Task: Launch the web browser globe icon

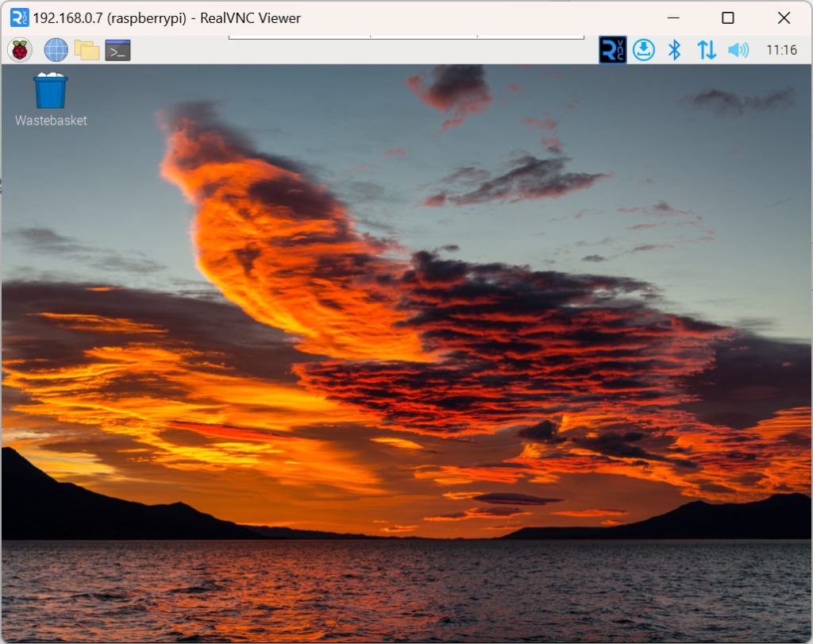Action: (x=56, y=50)
